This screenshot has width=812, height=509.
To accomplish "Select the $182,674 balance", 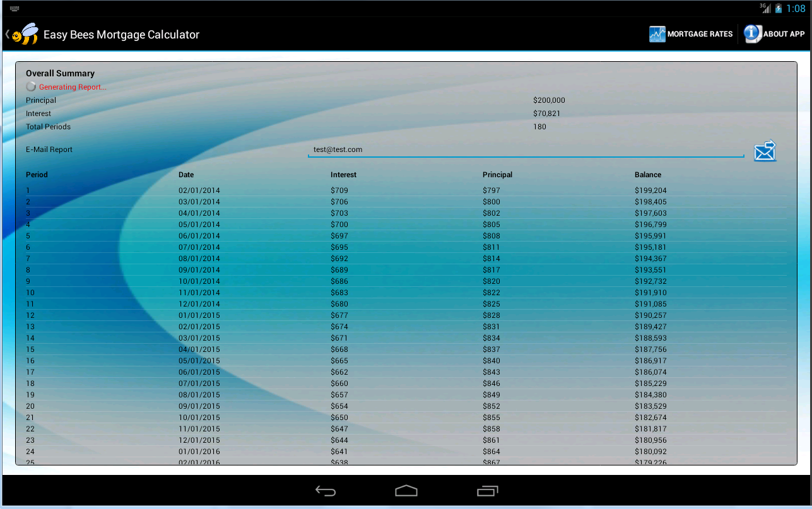I will (x=650, y=418).
